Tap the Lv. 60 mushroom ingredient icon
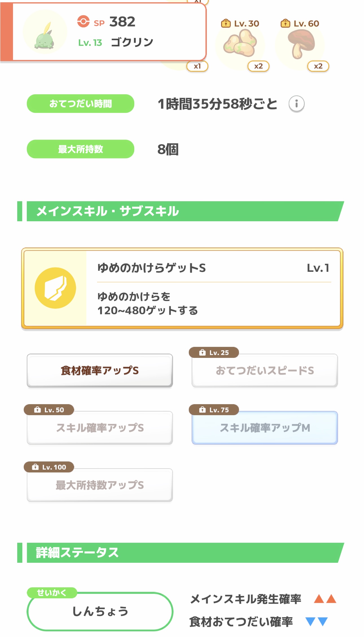 pos(301,44)
